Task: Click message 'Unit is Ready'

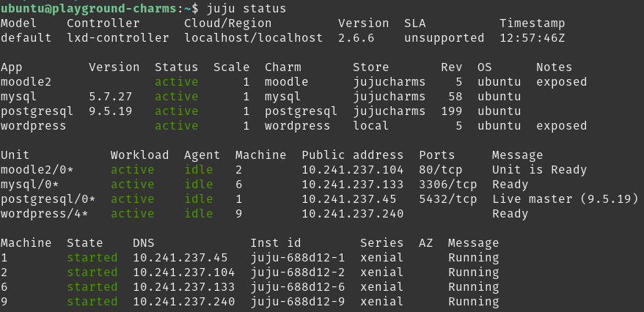Action: pos(540,170)
